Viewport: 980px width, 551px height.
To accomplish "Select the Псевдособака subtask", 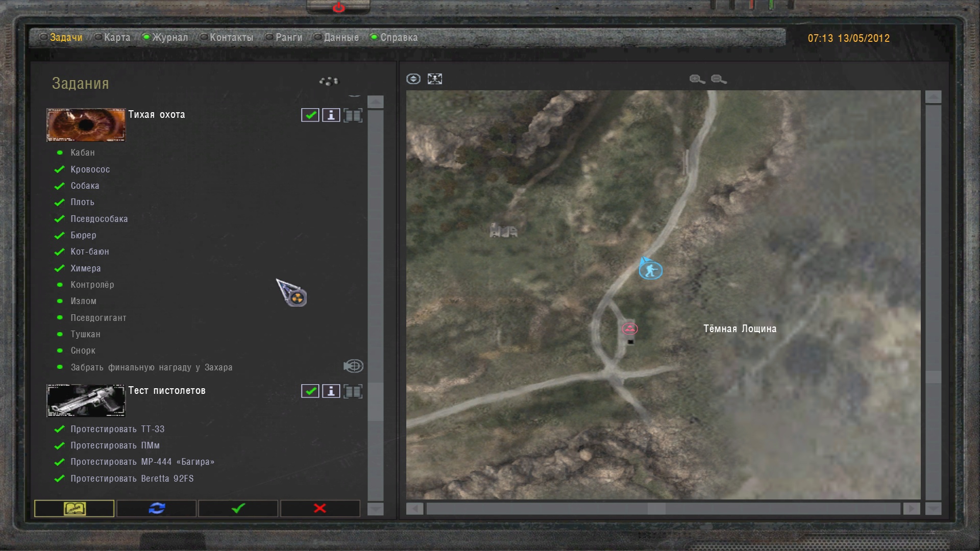I will [99, 219].
